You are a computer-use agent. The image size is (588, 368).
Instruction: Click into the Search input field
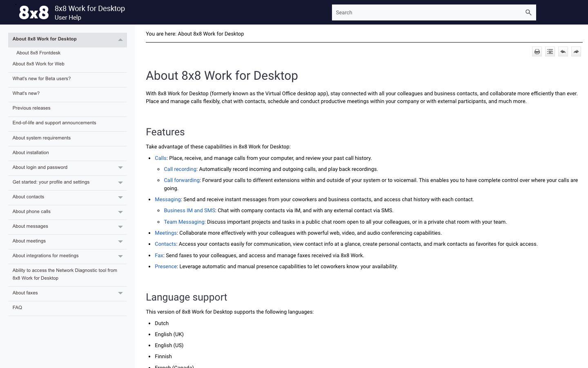[x=427, y=13]
